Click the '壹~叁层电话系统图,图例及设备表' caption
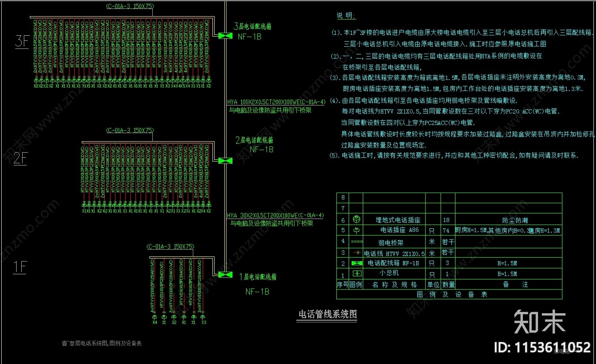Viewport: 596px width, 364px height. pyautogui.click(x=102, y=343)
